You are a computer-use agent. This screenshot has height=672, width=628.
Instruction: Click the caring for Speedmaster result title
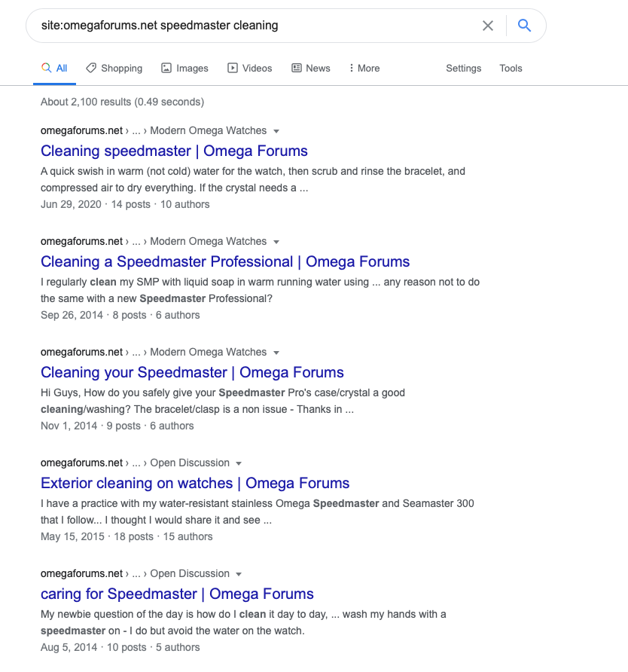(177, 594)
